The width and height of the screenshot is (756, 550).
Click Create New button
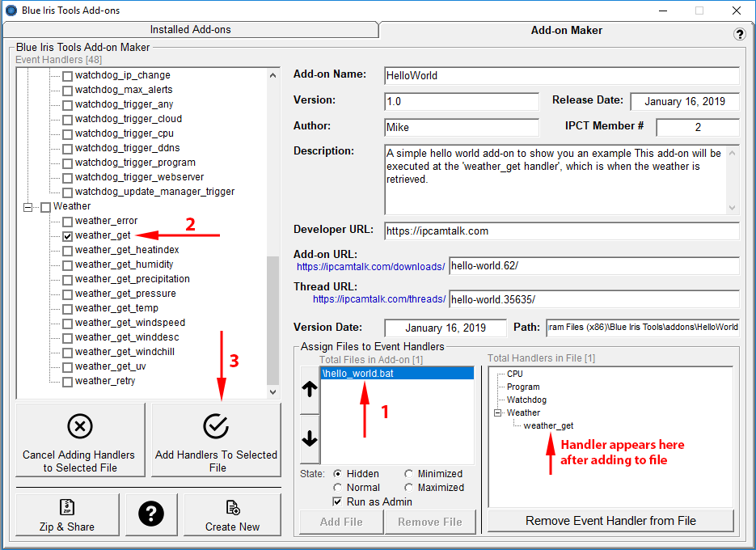point(232,514)
